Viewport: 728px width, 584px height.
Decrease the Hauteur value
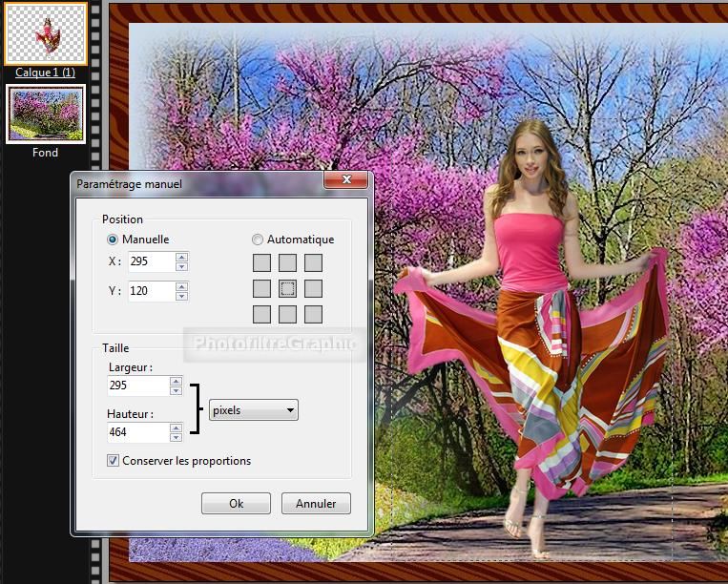pos(176,437)
